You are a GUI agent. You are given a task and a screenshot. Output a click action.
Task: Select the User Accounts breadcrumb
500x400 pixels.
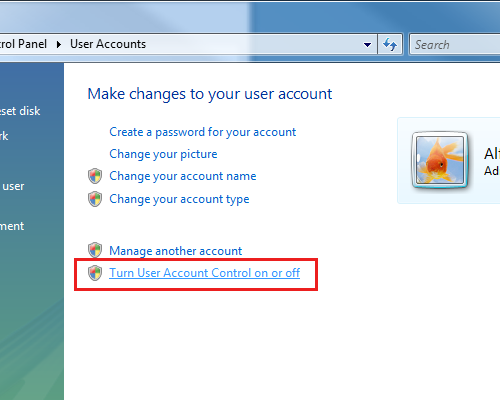click(108, 44)
